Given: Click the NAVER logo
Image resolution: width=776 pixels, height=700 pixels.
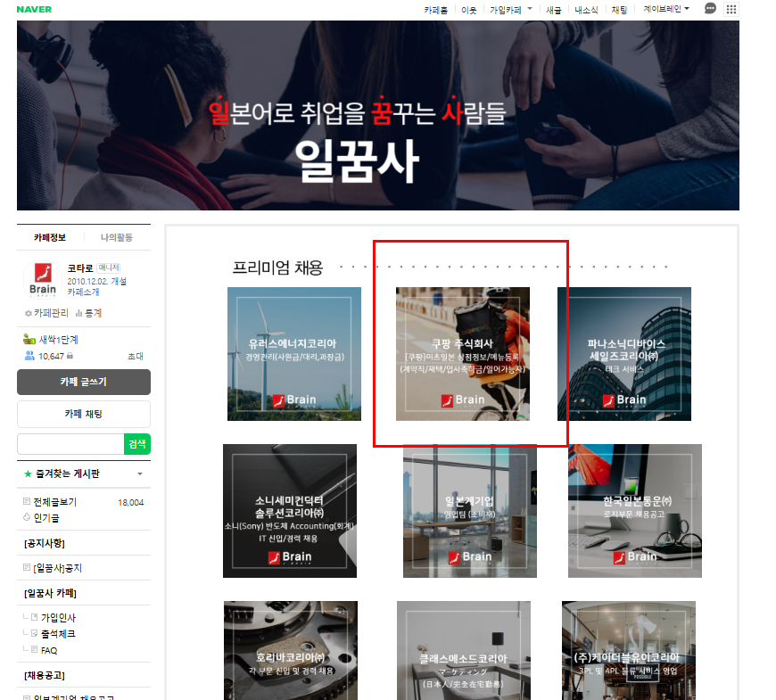Looking at the screenshot, I should [34, 10].
